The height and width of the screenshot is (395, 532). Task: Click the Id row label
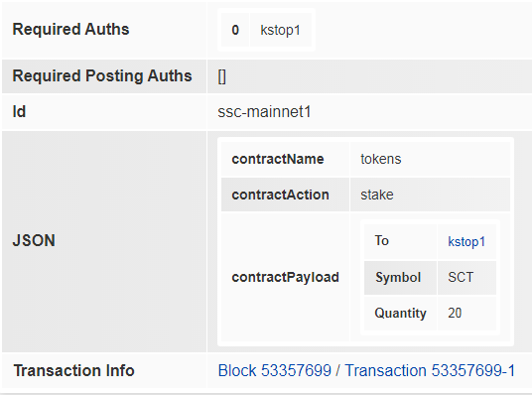(x=19, y=111)
